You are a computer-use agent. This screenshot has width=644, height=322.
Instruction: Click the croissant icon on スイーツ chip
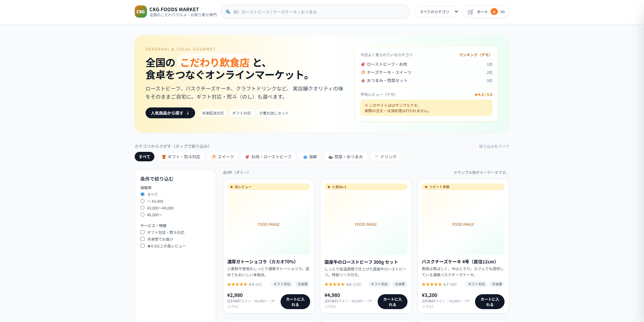pos(213,157)
